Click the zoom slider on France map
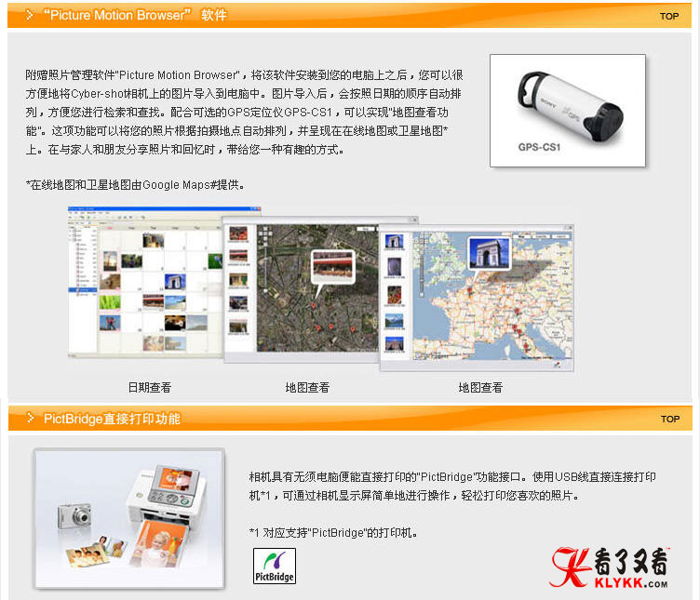This screenshot has width=700, height=600. tap(421, 272)
